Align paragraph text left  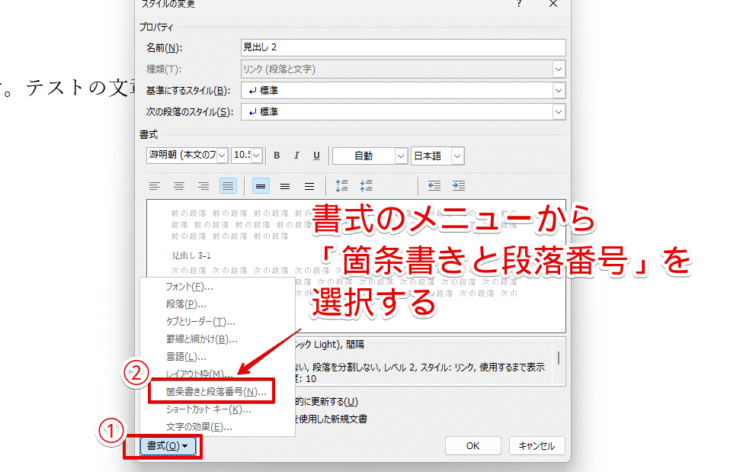[154, 186]
